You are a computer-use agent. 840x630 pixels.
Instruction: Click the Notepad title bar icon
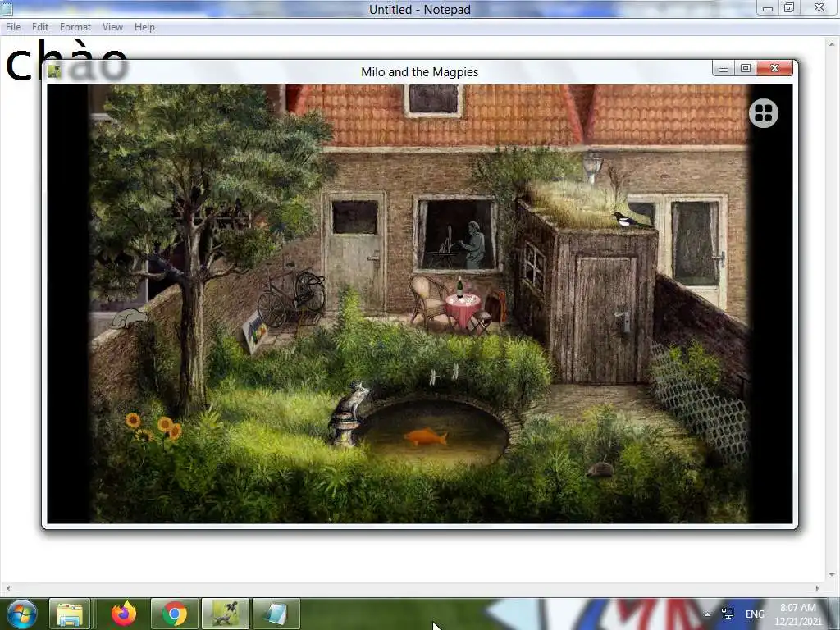(x=7, y=7)
